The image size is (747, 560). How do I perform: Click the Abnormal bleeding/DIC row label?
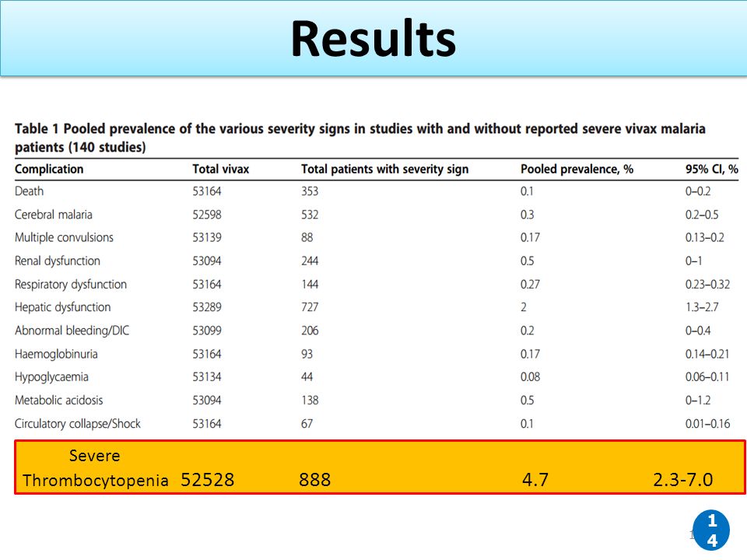tap(72, 331)
